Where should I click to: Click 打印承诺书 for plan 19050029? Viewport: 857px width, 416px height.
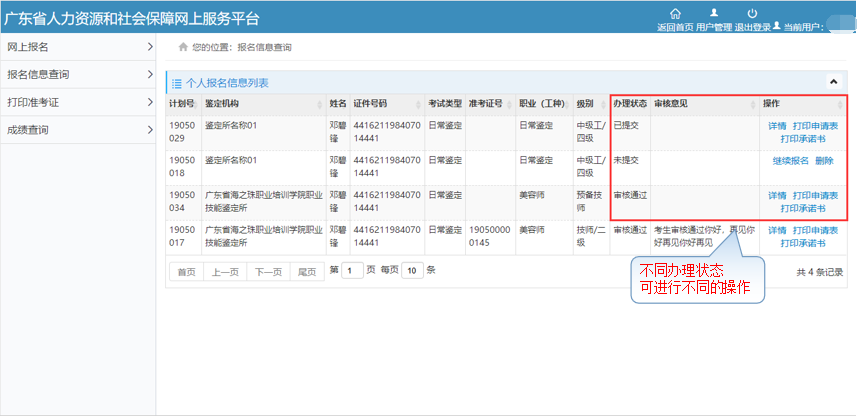(x=803, y=139)
